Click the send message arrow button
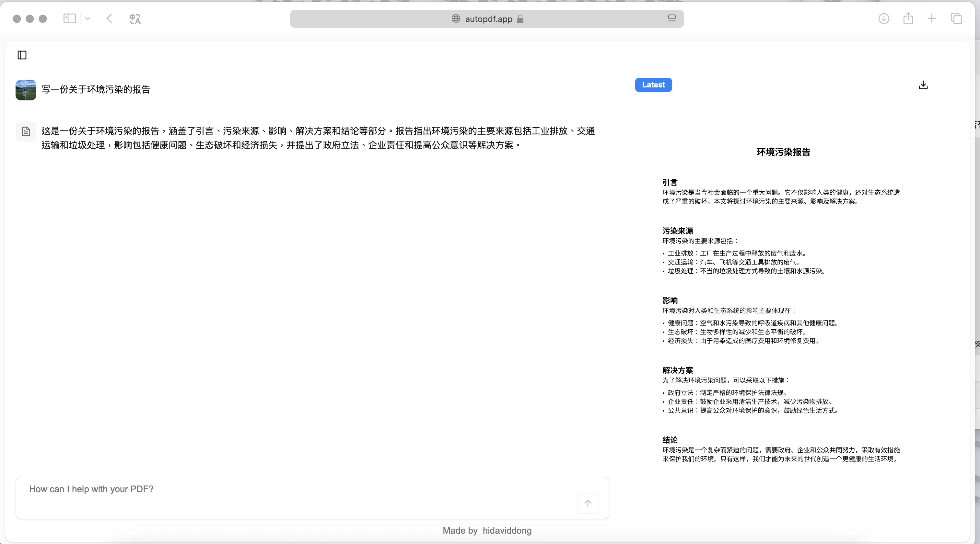 pos(588,503)
